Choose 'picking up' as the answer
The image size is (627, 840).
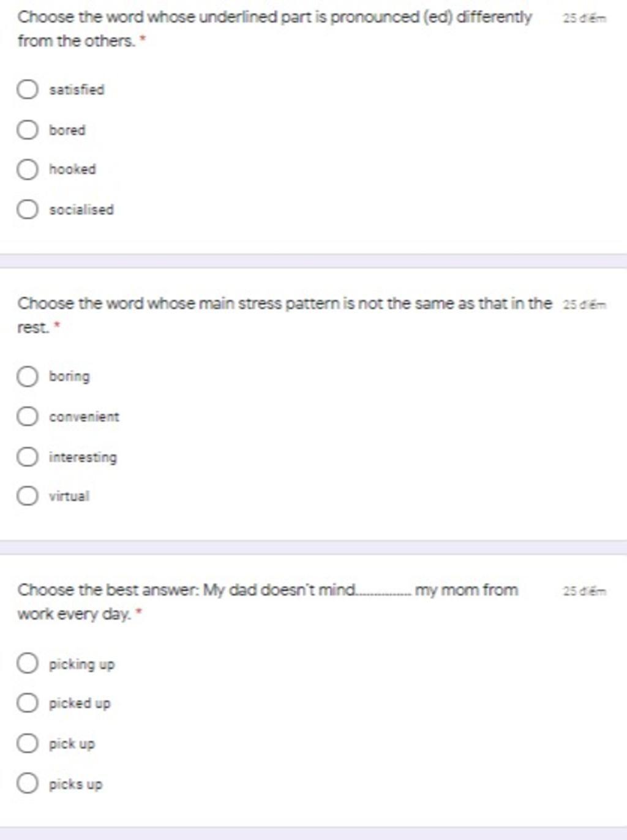point(27,663)
